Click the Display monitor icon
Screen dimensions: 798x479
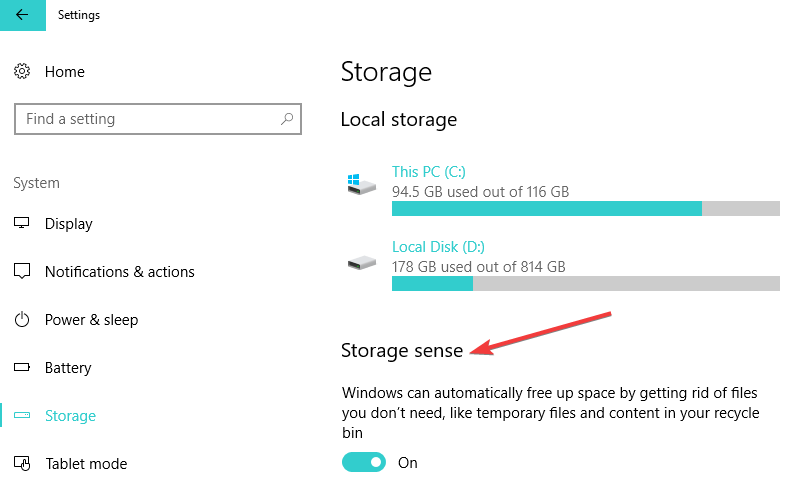[x=22, y=223]
